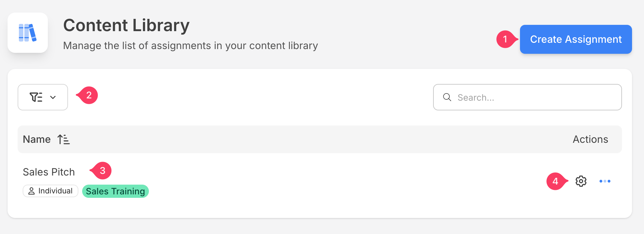
Task: Click the Actions column header
Action: click(590, 139)
